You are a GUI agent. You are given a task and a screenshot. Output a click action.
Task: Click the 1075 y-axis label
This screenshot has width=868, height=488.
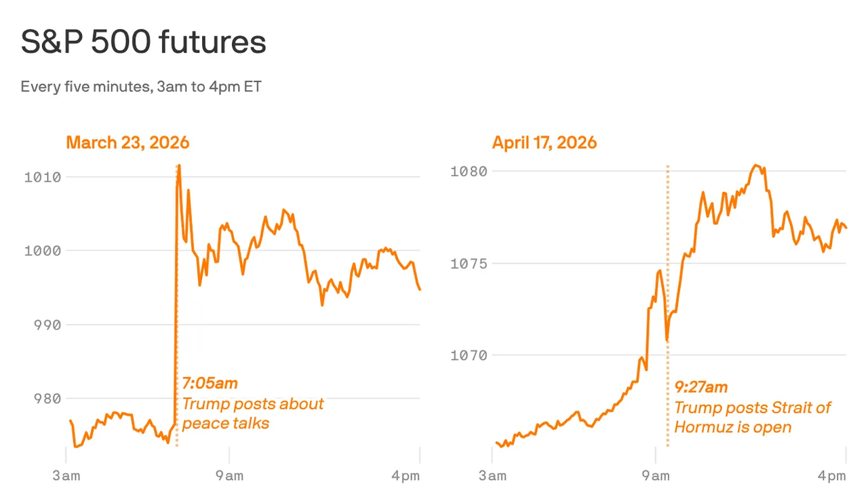(469, 264)
